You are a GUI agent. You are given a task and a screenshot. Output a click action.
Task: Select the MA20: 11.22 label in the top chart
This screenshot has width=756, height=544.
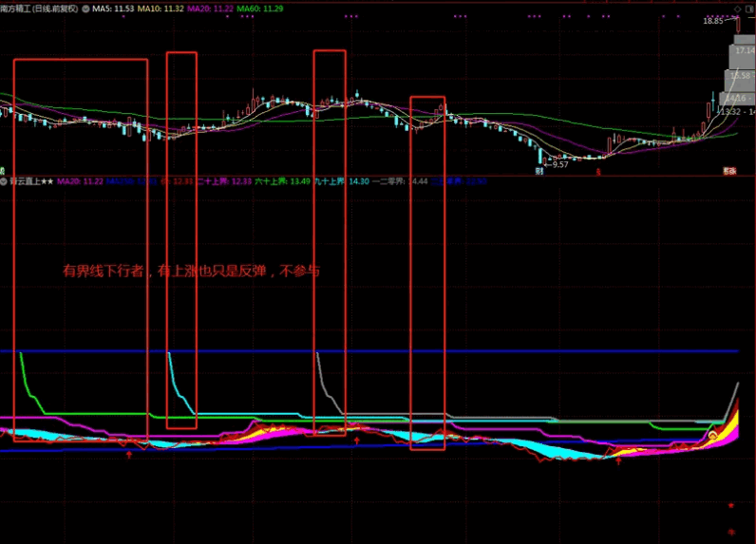click(210, 9)
